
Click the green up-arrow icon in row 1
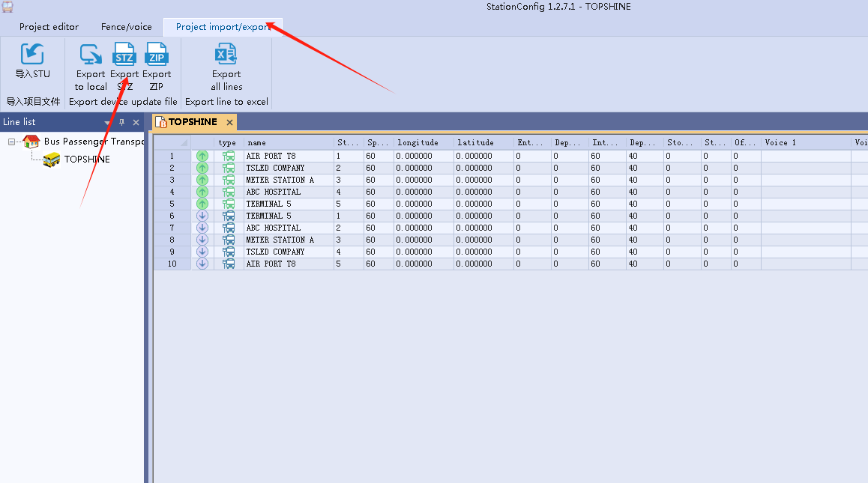(202, 156)
